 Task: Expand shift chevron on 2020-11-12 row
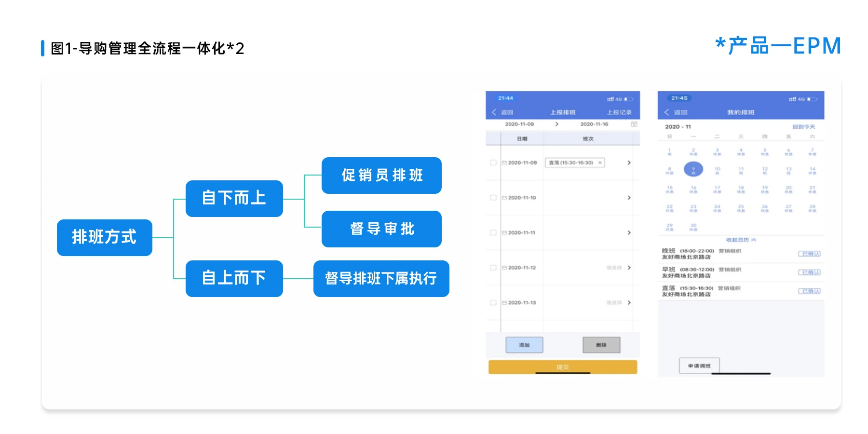click(x=629, y=268)
